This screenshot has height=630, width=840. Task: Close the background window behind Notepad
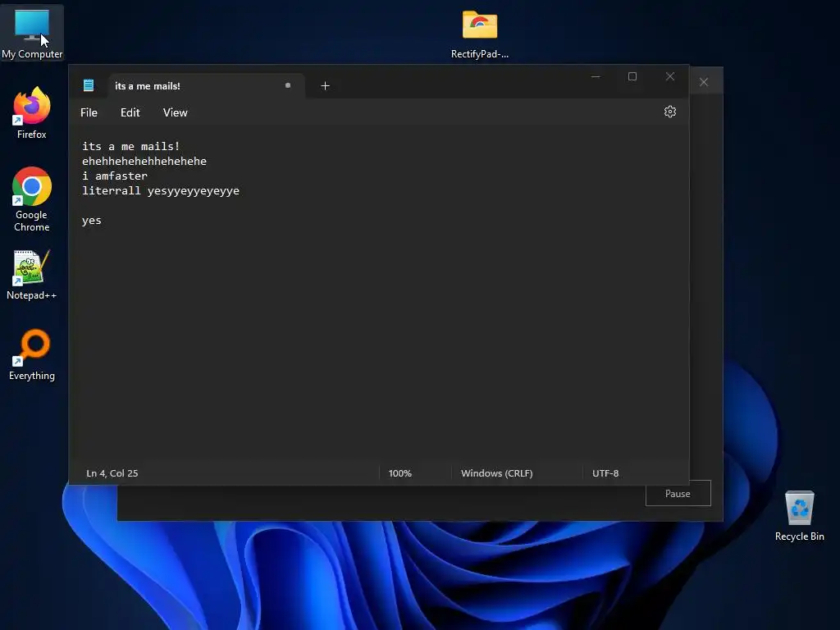[703, 82]
